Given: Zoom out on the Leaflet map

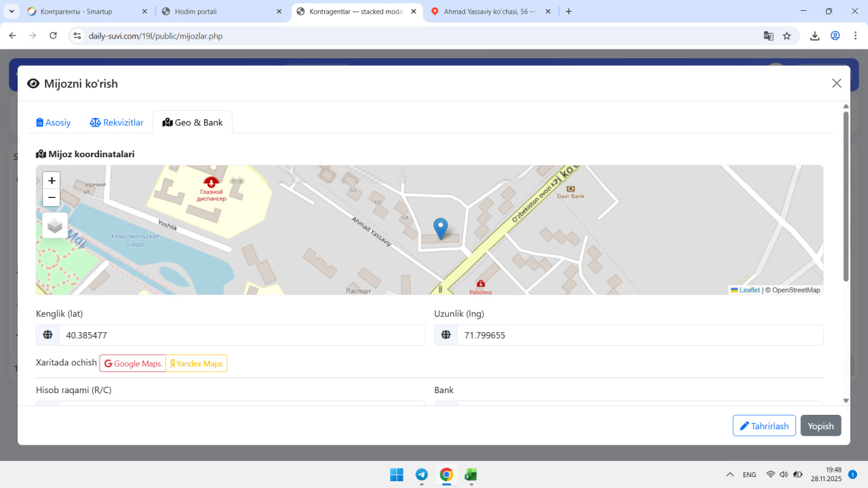Looking at the screenshot, I should (x=52, y=198).
